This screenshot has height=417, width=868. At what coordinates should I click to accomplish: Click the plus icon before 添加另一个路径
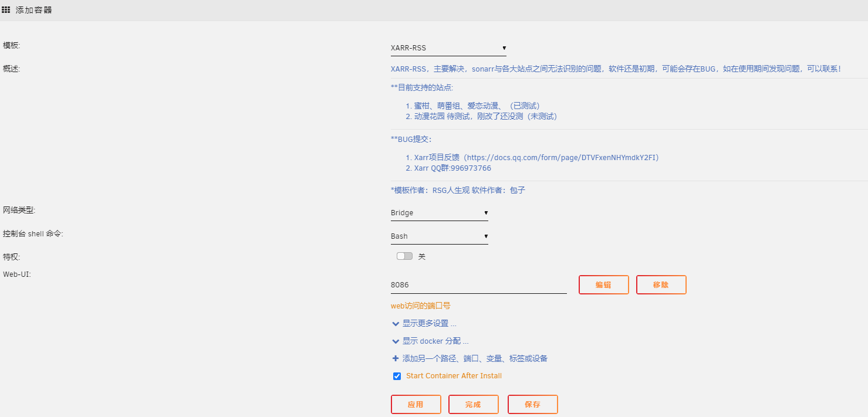(396, 358)
